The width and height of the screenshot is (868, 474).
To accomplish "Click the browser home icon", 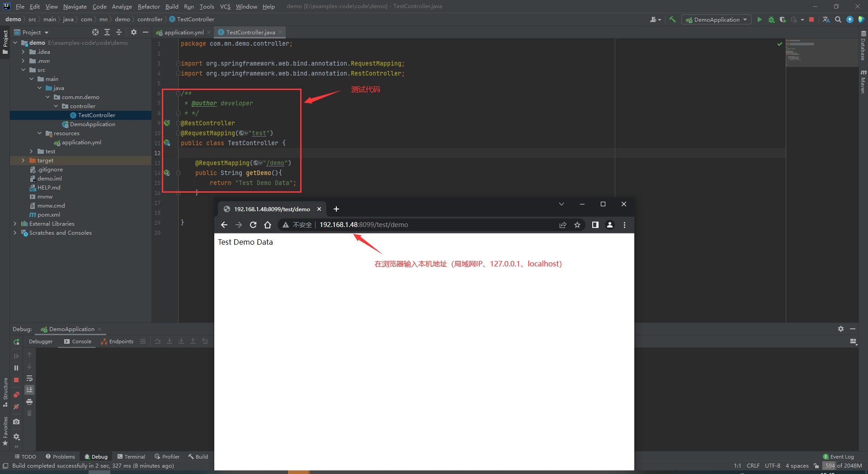I will tap(268, 225).
